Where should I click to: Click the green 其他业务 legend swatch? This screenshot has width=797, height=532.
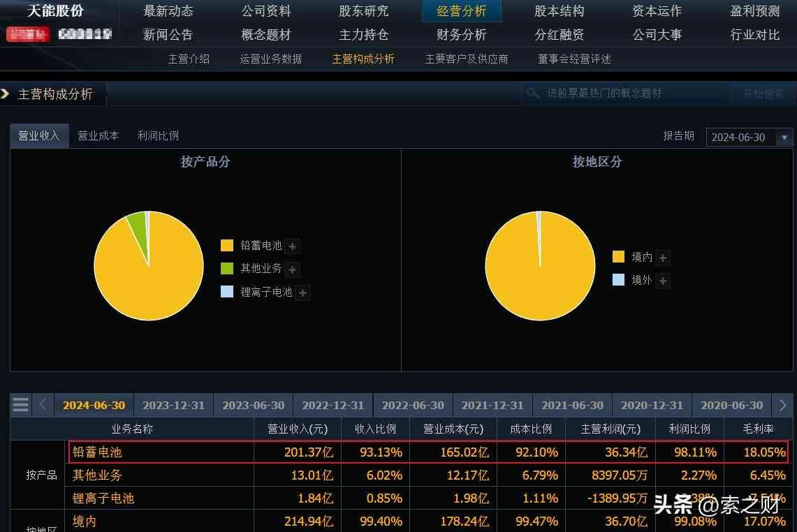pos(227,269)
